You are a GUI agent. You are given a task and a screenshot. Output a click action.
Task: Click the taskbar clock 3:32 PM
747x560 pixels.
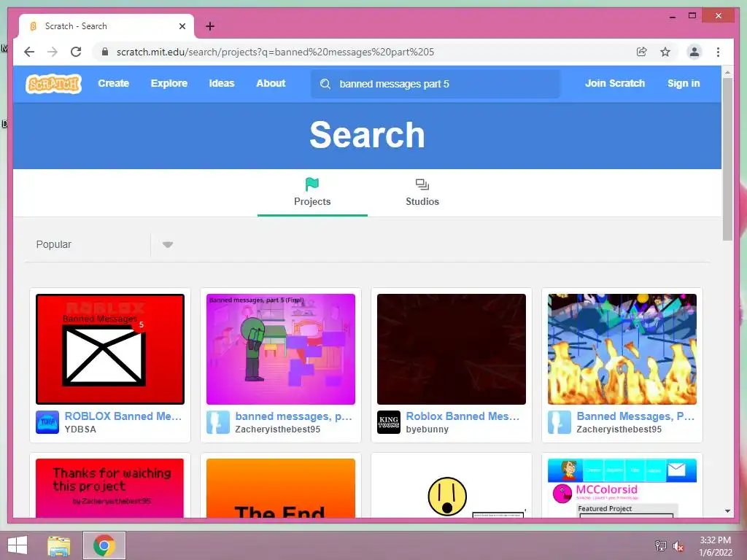click(715, 540)
